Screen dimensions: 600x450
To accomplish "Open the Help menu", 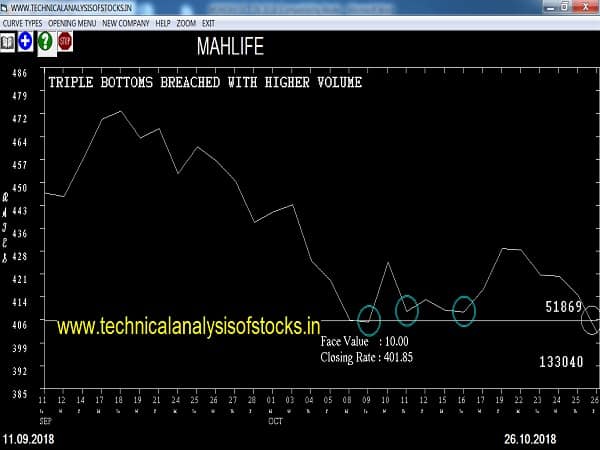I will [162, 22].
